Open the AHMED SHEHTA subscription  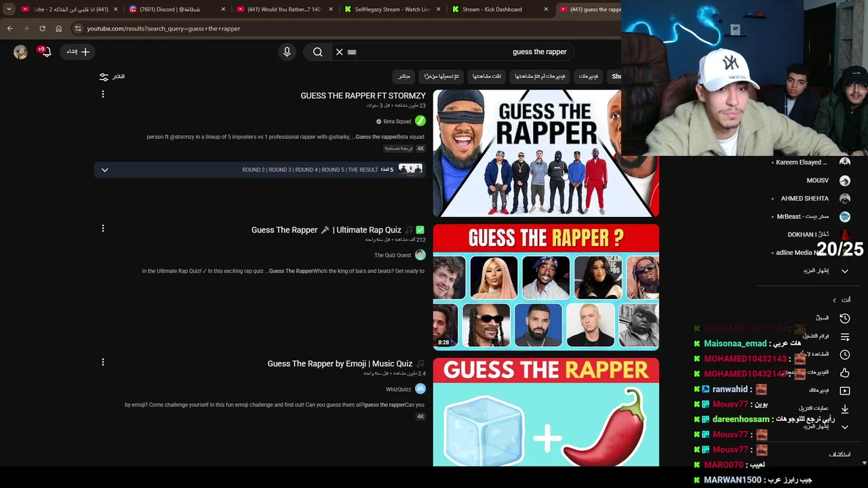pyautogui.click(x=811, y=199)
